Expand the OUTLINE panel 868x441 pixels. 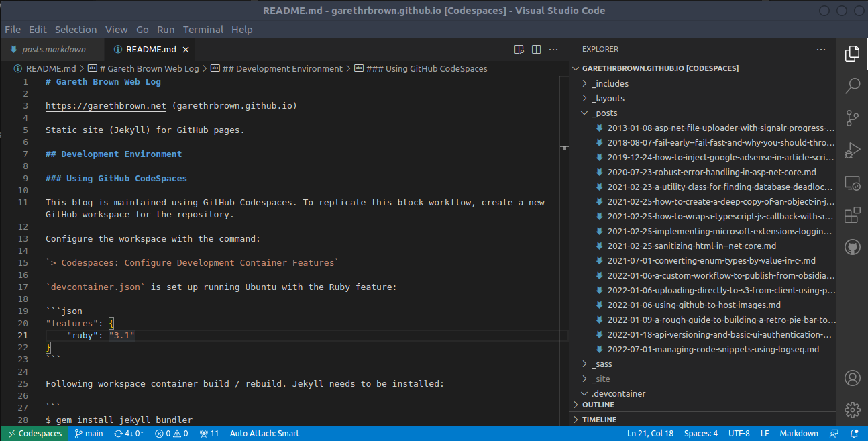tap(702, 405)
